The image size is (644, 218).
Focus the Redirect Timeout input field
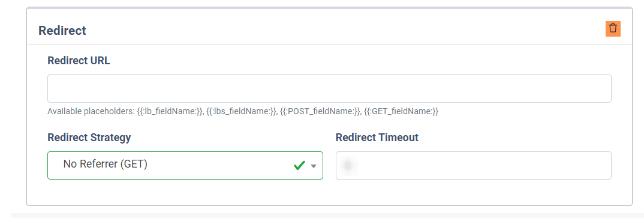[x=474, y=165]
